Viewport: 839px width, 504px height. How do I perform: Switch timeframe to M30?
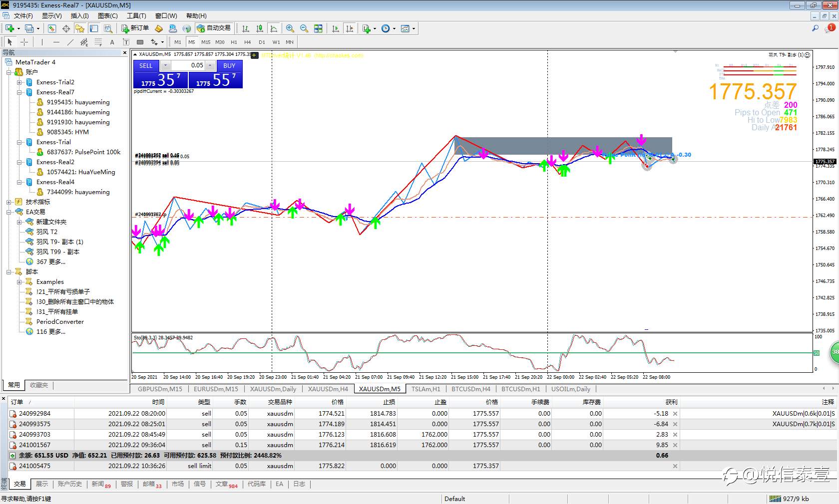(220, 42)
